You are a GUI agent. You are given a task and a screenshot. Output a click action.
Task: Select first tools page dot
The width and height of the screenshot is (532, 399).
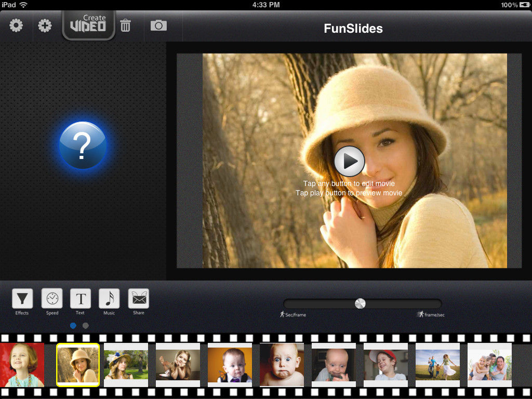pos(73,325)
